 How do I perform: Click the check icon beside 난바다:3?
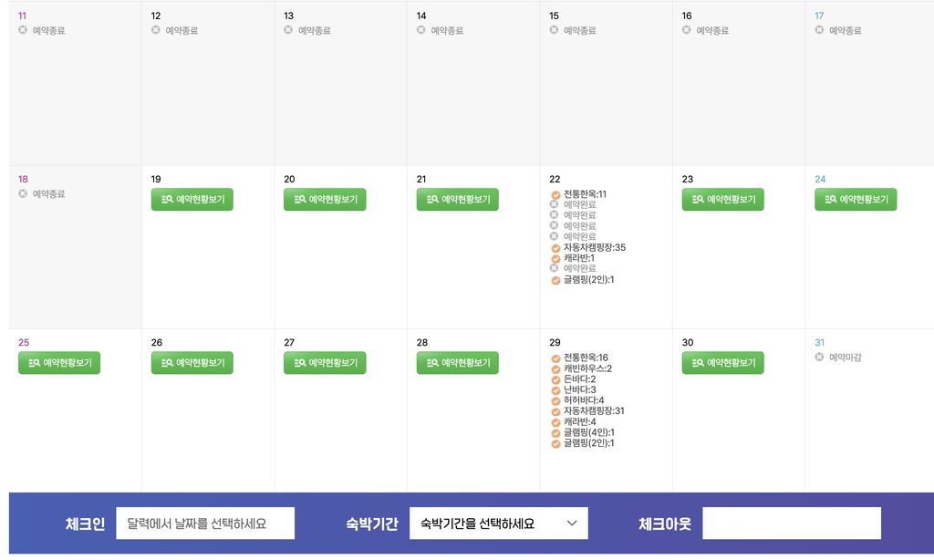tap(555, 390)
